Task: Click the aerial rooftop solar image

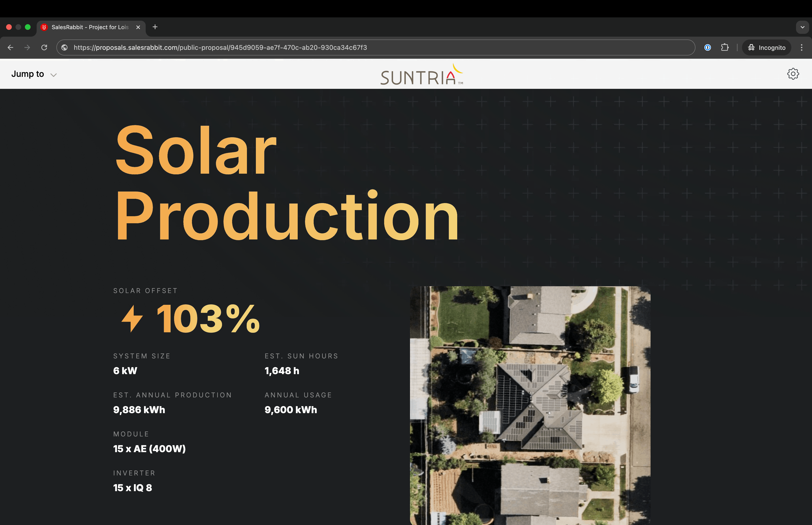Action: 530,405
